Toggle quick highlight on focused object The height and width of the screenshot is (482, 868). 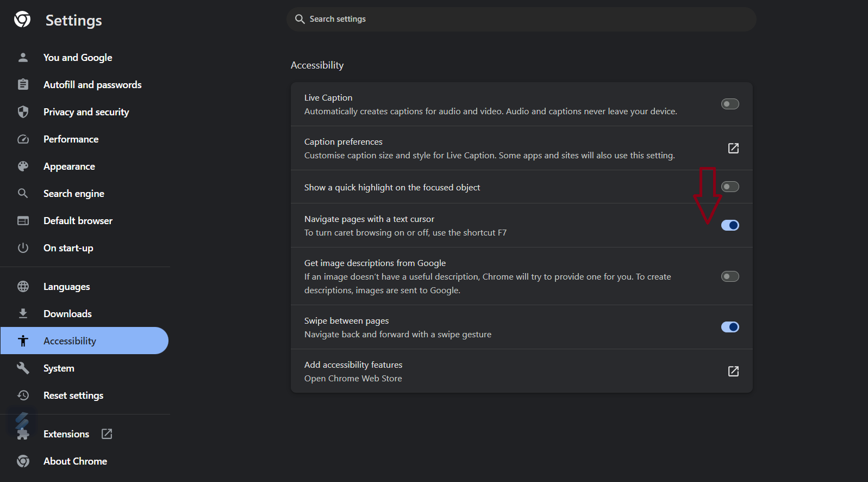coord(730,187)
